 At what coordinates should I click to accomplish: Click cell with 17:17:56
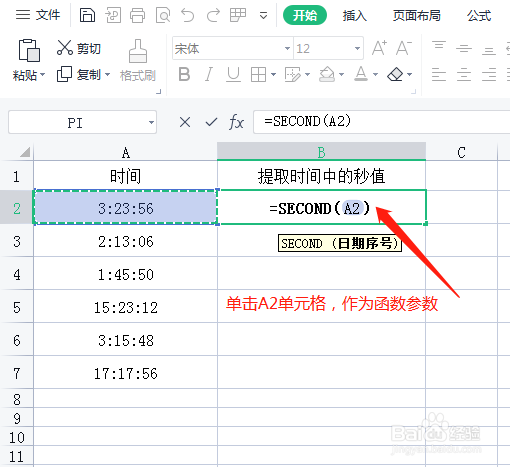click(x=126, y=373)
